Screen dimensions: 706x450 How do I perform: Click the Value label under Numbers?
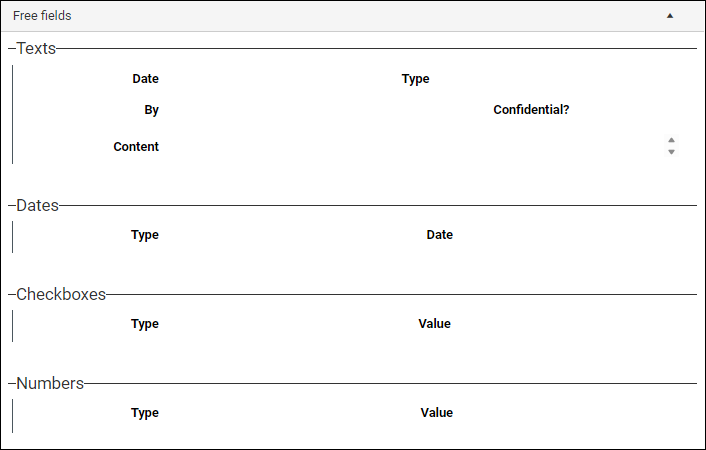coord(436,413)
